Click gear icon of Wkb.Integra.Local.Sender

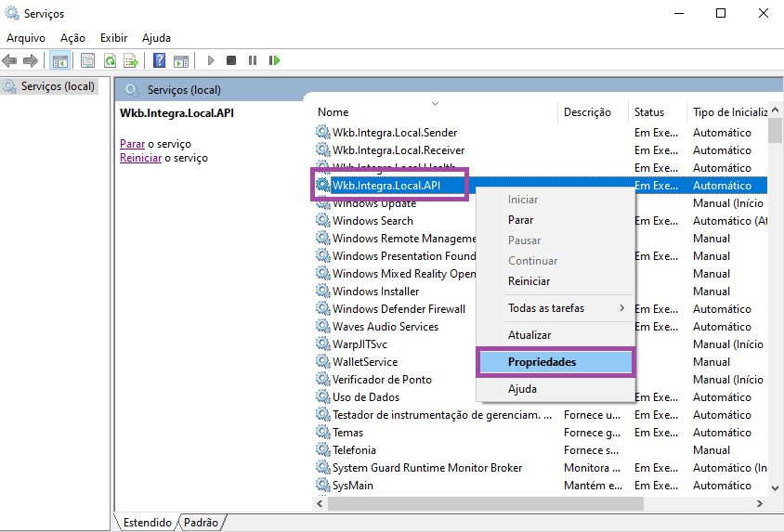[x=323, y=133]
